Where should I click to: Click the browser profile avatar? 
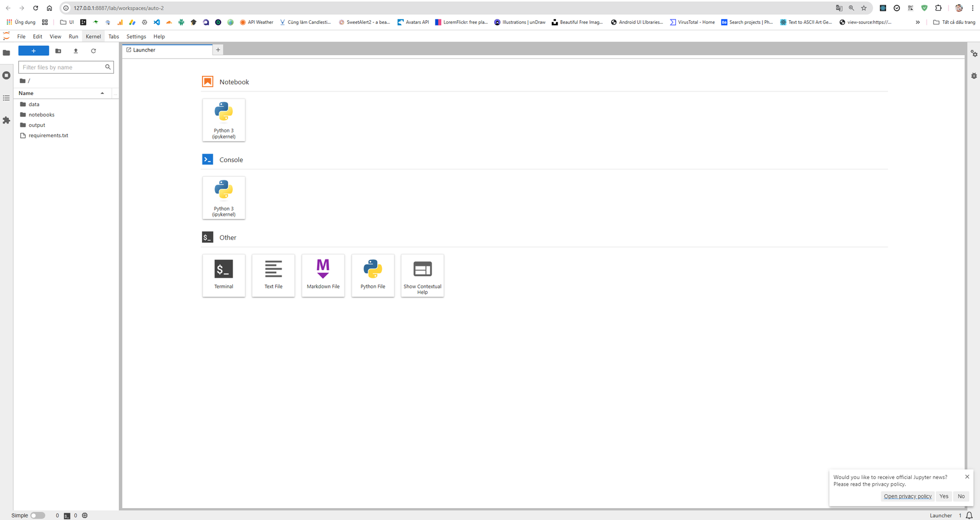[x=959, y=8]
